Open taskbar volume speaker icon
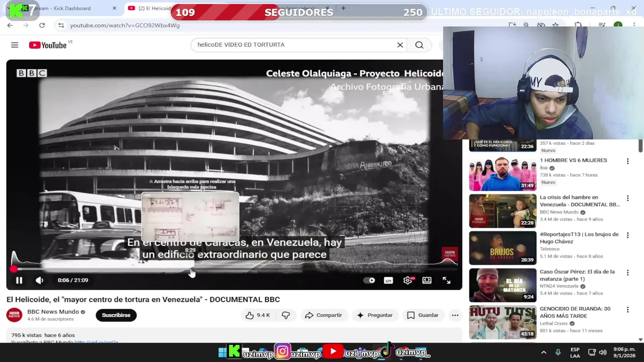Viewport: 644px width, 362px height. click(x=603, y=352)
